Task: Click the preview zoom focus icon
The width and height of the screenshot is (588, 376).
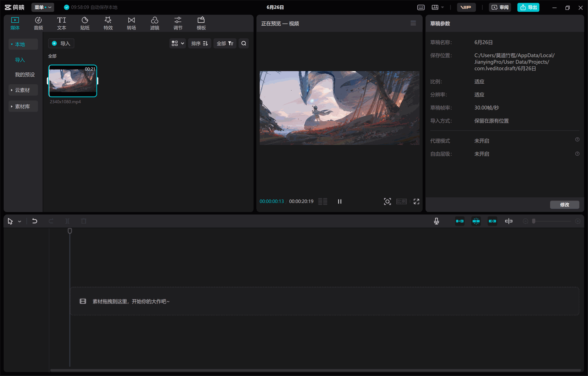Action: [387, 201]
